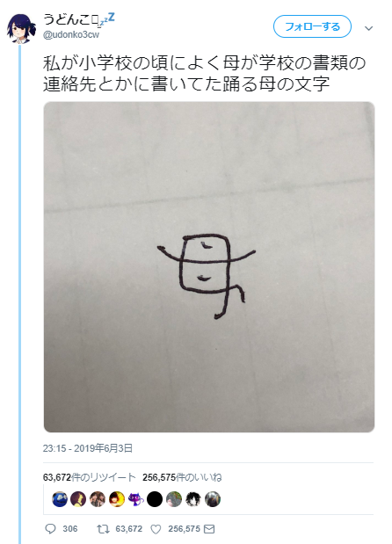Click the purple cat liker avatar
This screenshot has height=544, width=392.
135,499
